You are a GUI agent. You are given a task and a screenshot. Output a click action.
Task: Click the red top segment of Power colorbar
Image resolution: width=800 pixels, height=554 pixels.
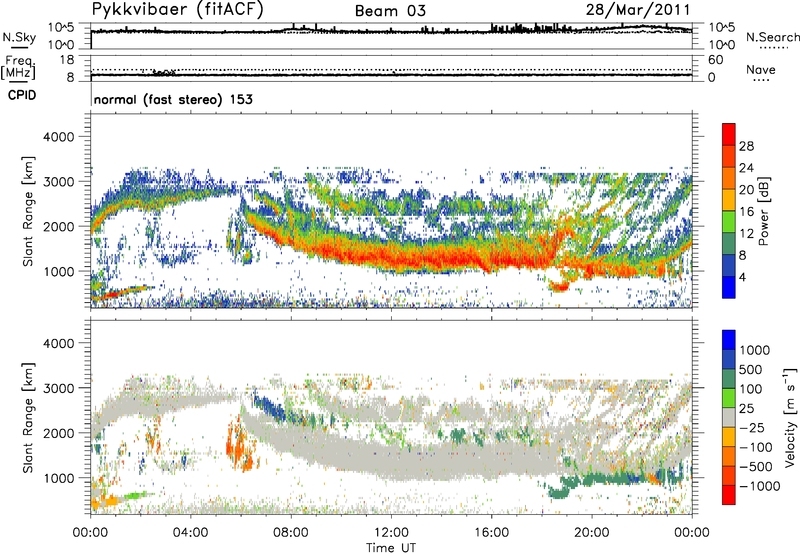(x=729, y=134)
